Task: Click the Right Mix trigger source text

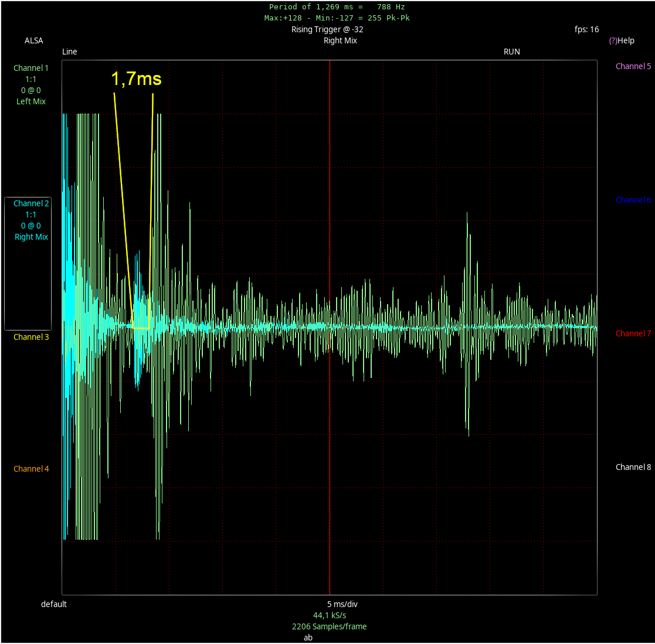Action: [340, 40]
